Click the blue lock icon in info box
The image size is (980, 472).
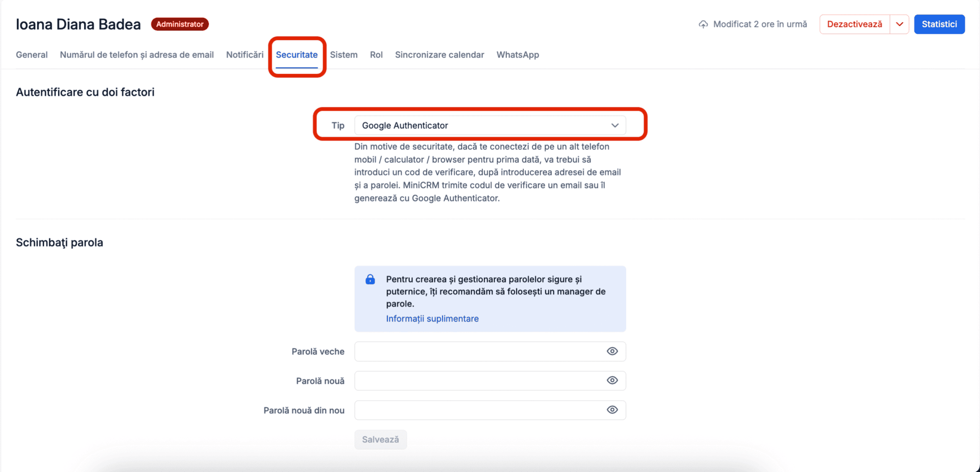point(370,279)
